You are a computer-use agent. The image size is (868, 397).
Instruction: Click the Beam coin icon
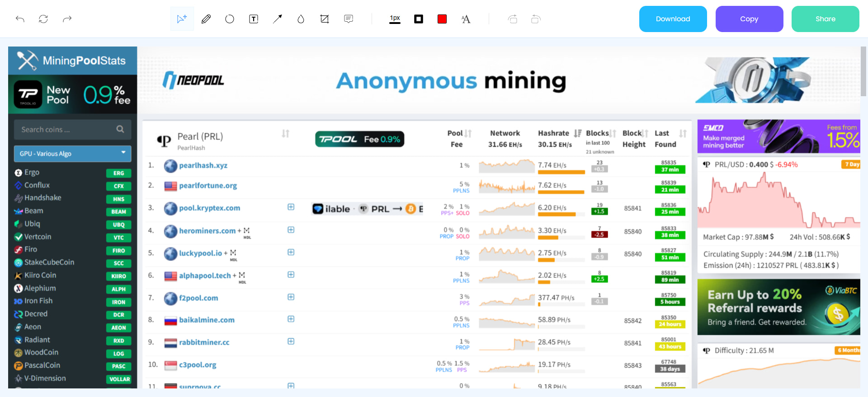click(x=19, y=211)
